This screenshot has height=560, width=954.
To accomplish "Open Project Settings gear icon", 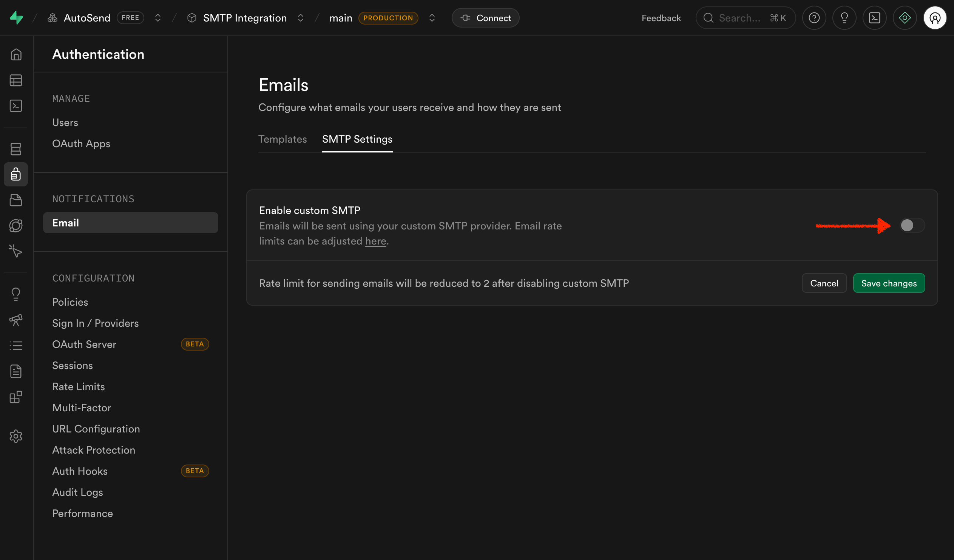I will tap(15, 436).
